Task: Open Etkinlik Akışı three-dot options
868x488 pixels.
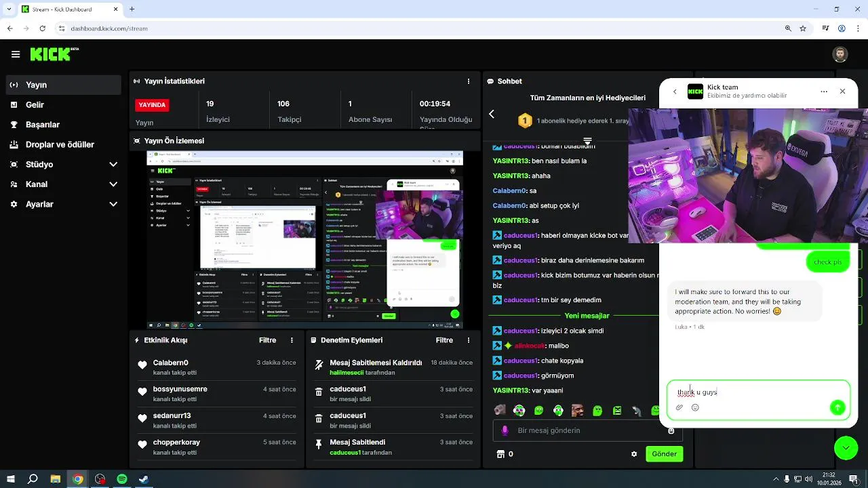Action: (292, 340)
